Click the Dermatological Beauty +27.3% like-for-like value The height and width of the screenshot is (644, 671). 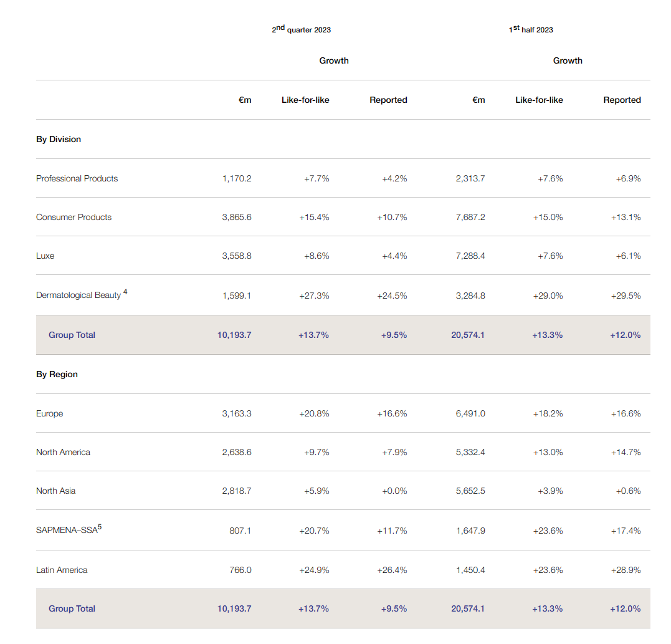point(314,296)
